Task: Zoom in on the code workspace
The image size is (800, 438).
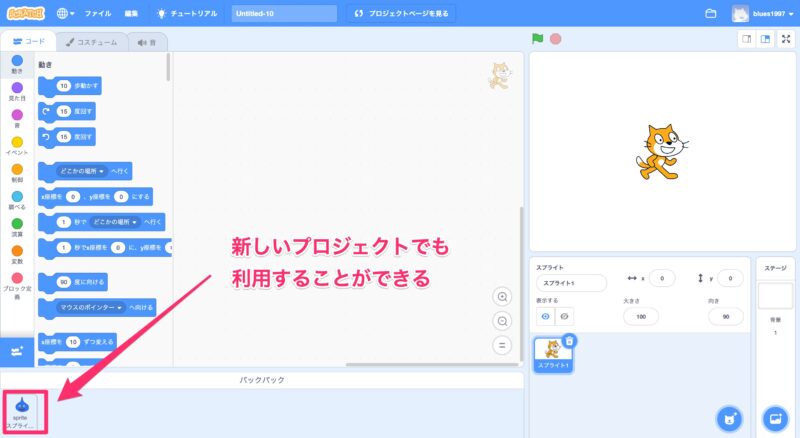Action: [x=502, y=297]
